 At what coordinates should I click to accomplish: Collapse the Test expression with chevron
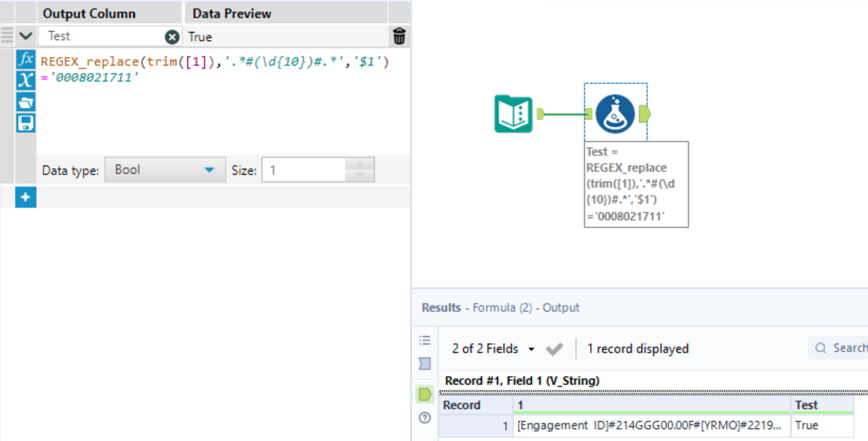pyautogui.click(x=26, y=36)
